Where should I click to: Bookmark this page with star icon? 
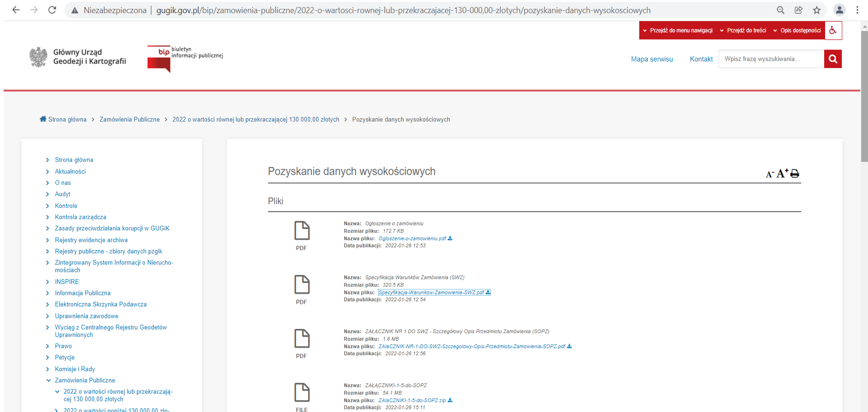(x=817, y=10)
